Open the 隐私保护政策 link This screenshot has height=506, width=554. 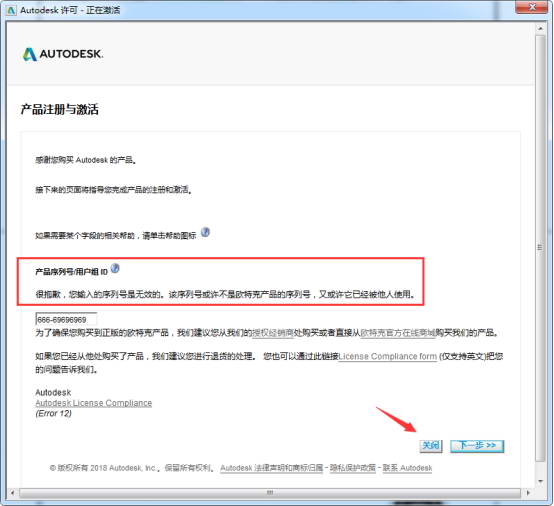click(x=353, y=468)
